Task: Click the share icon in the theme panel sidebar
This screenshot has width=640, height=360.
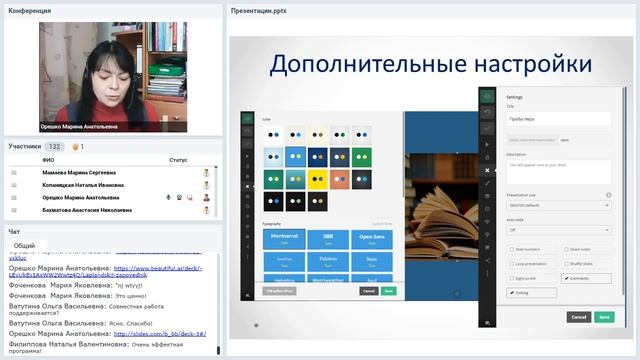Action: tap(247, 247)
